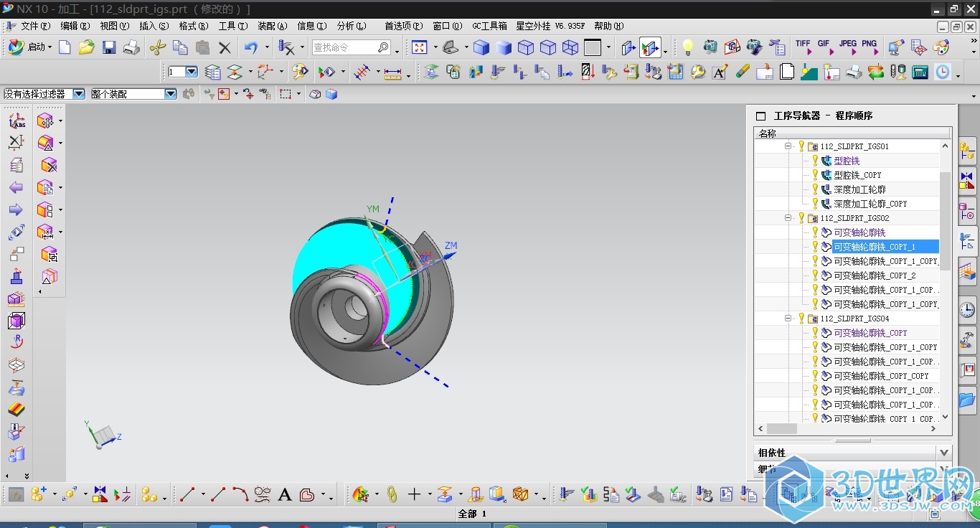Click the green and orange swap arrows icon

coord(875,72)
